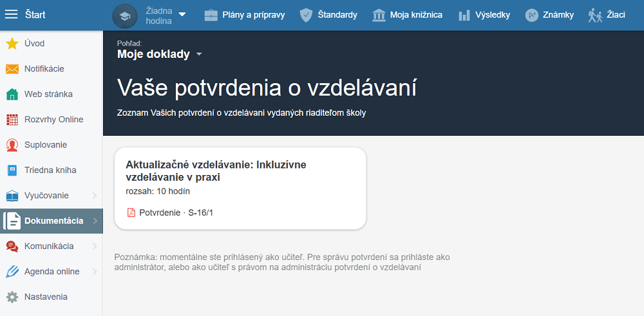Click the PDF icon beside Potvrdenie

pos(131,212)
